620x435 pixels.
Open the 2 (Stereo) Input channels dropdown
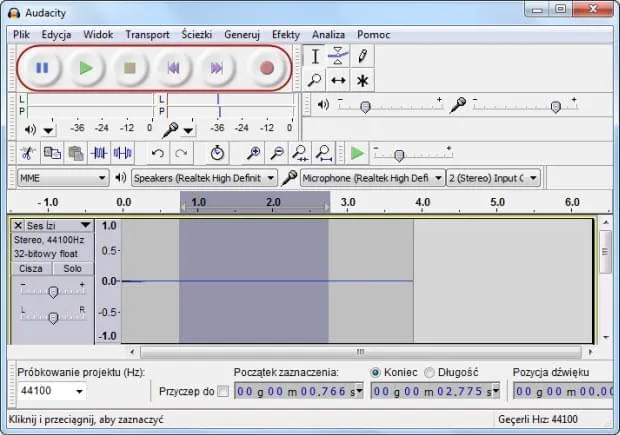tap(493, 178)
